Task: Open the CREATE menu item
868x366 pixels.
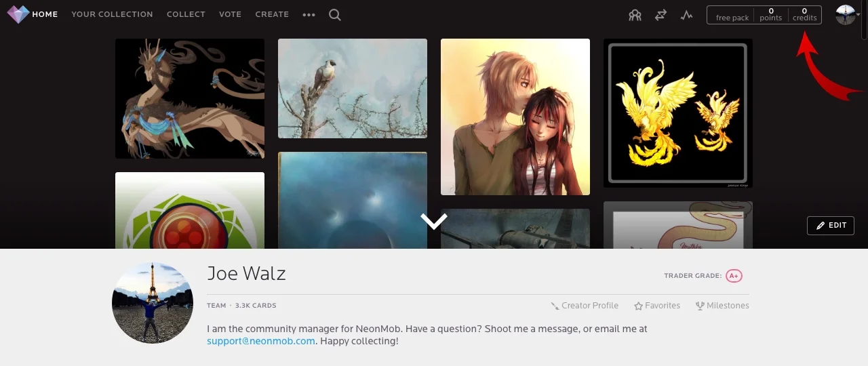Action: pos(272,14)
